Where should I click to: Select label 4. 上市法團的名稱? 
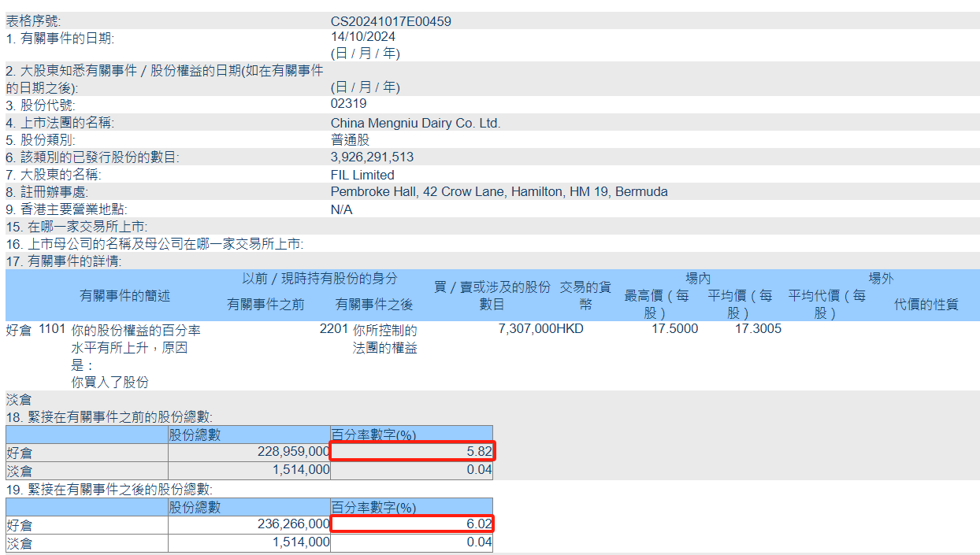click(x=60, y=123)
